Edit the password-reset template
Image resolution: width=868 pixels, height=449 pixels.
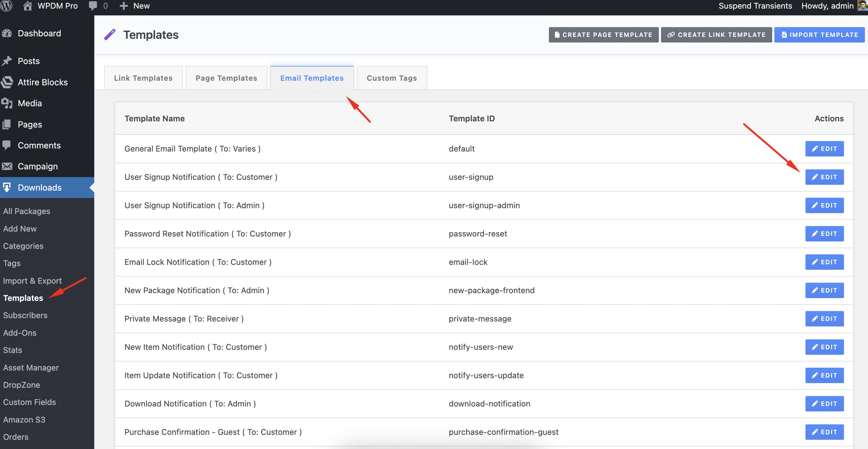[x=824, y=233]
